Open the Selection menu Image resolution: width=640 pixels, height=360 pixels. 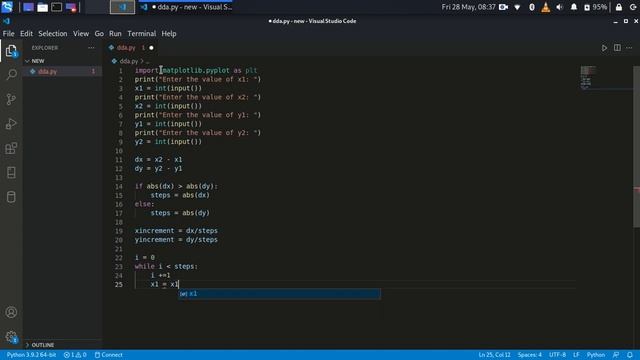click(53, 33)
